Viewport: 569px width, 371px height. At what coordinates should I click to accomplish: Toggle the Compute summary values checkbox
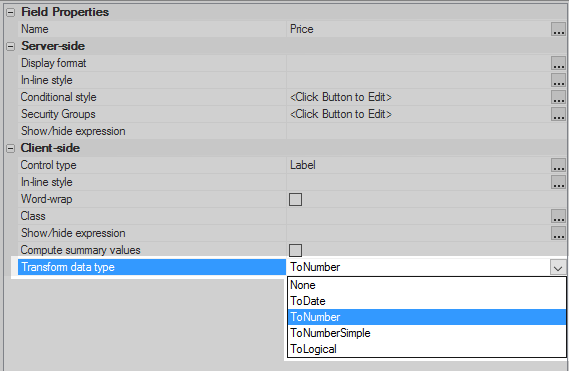pos(295,250)
